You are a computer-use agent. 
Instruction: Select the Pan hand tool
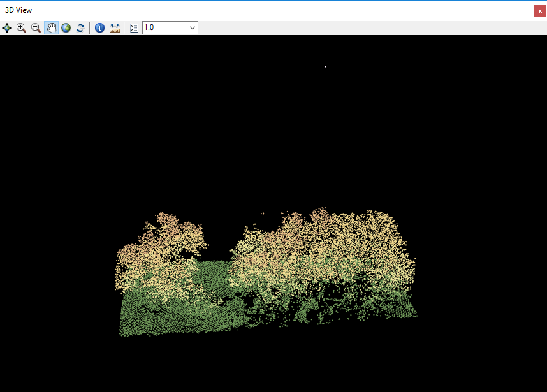pyautogui.click(x=51, y=28)
